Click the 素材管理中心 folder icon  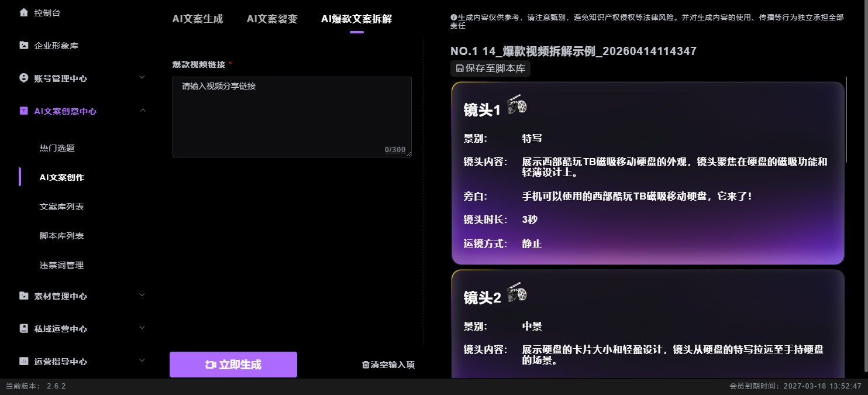tap(23, 296)
